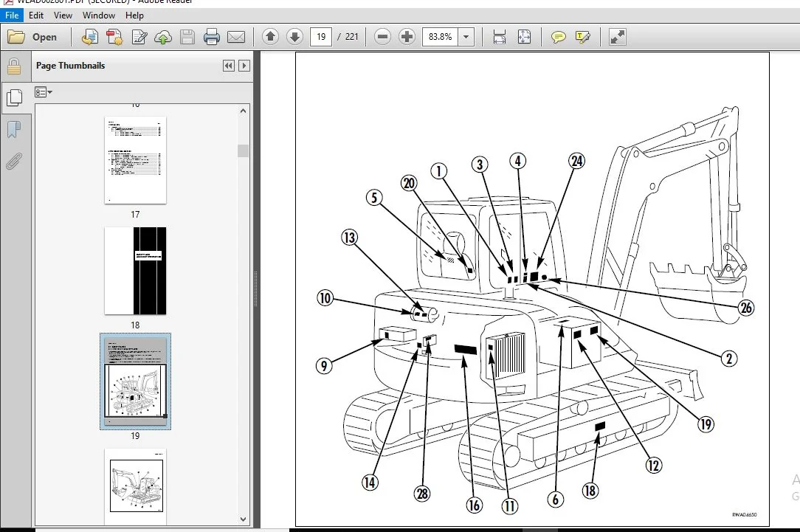This screenshot has height=532, width=800.
Task: Click the total pages label 221
Action: click(x=351, y=37)
